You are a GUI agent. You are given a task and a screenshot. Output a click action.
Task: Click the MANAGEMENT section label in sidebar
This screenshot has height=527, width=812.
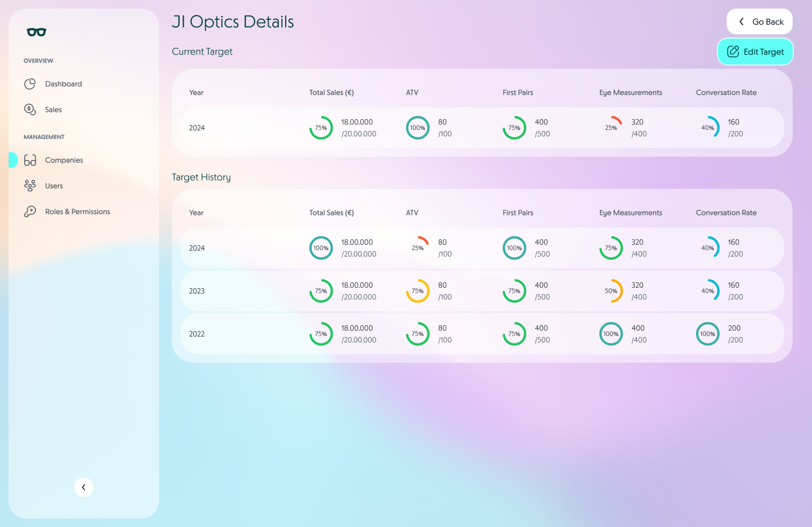(44, 137)
